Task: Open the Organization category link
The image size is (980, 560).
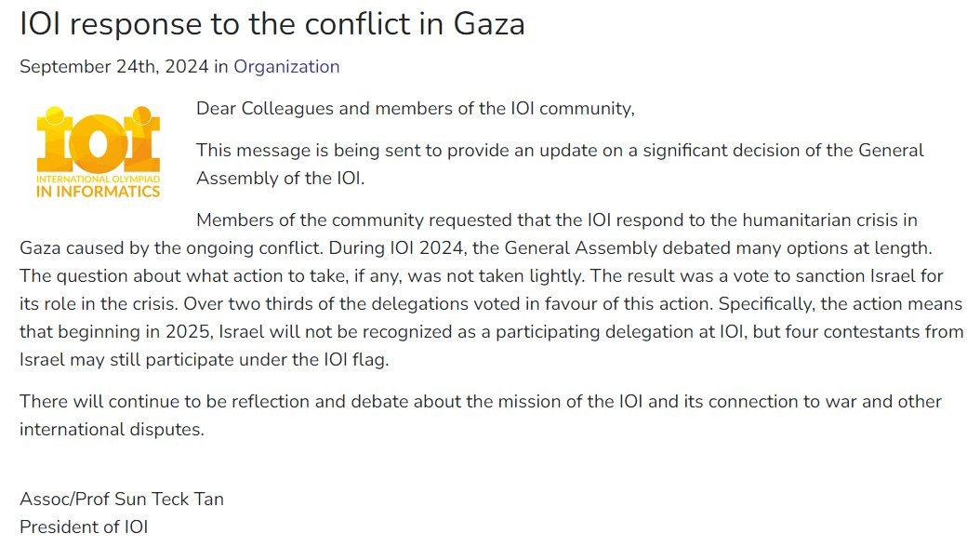Action: click(286, 66)
